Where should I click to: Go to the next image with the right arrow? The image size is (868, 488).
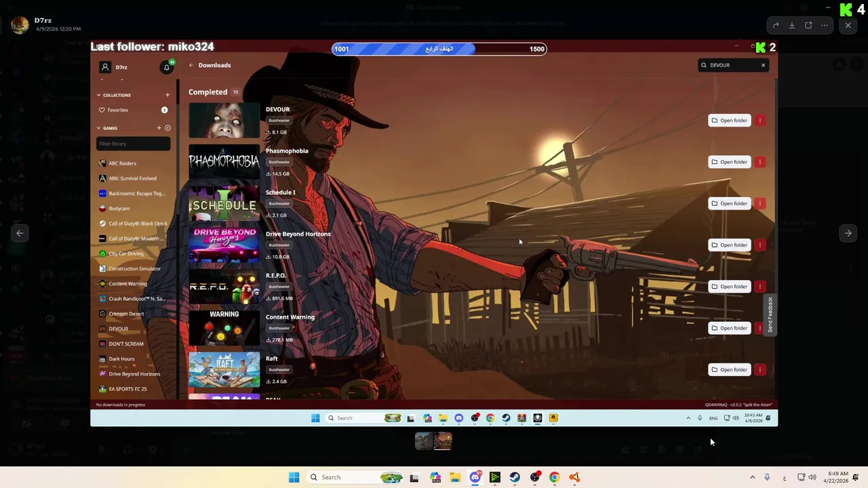point(848,233)
